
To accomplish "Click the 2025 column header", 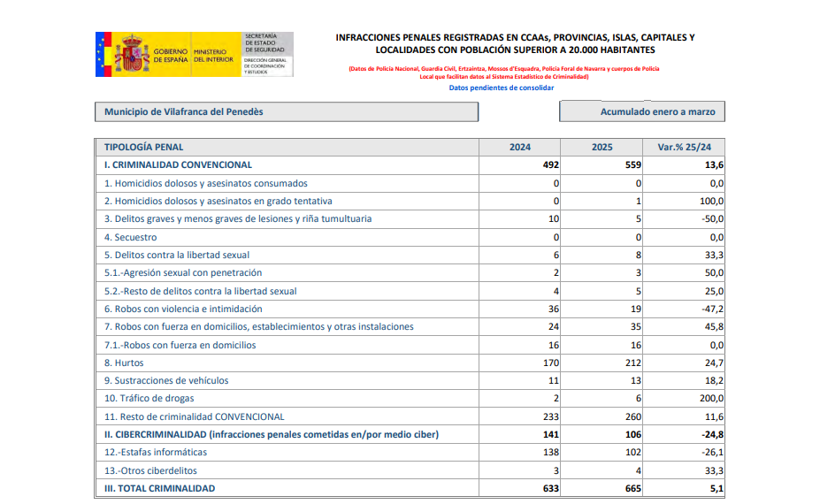I will click(x=602, y=147).
